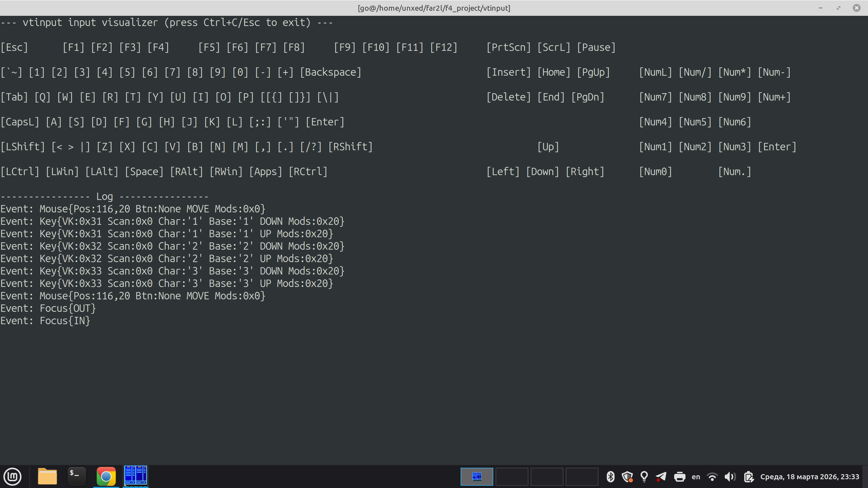Open the Linux Mint start menu

click(x=12, y=476)
